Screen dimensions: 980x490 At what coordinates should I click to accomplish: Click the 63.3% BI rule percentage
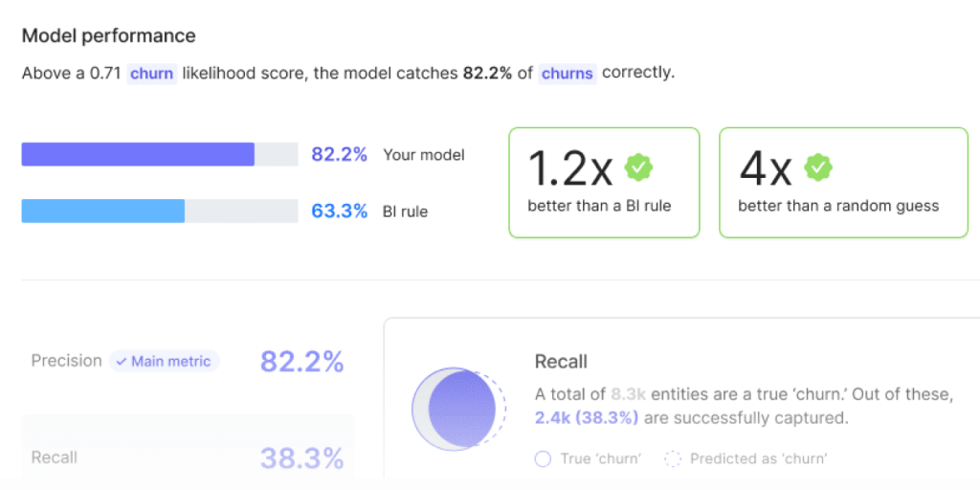(339, 212)
